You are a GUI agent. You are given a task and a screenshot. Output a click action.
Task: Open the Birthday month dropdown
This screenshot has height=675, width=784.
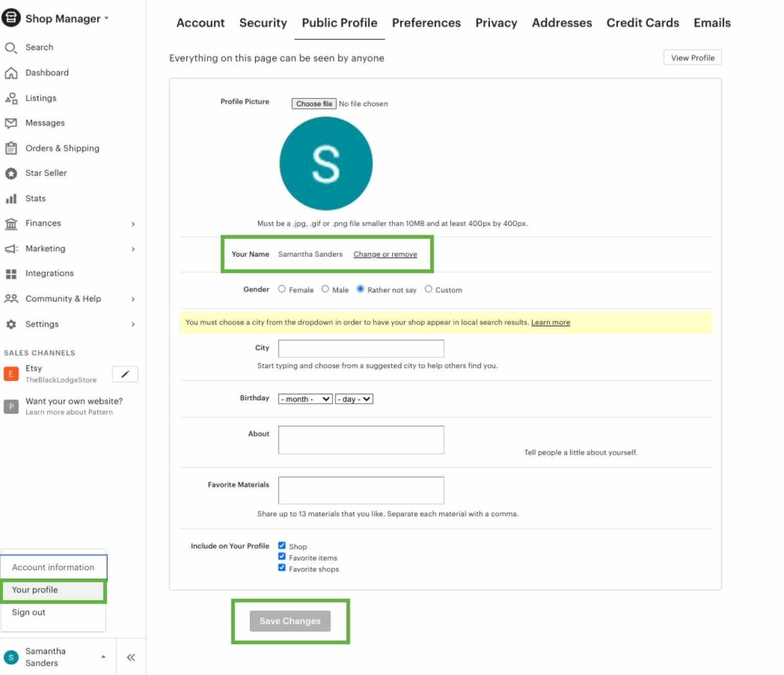pyautogui.click(x=305, y=399)
